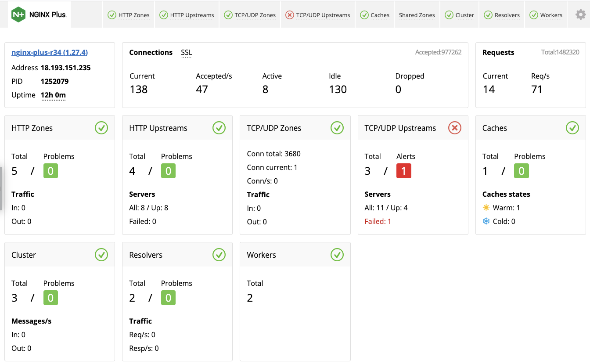Click the address 18.193.151.235
This screenshot has height=364, width=590.
click(66, 68)
